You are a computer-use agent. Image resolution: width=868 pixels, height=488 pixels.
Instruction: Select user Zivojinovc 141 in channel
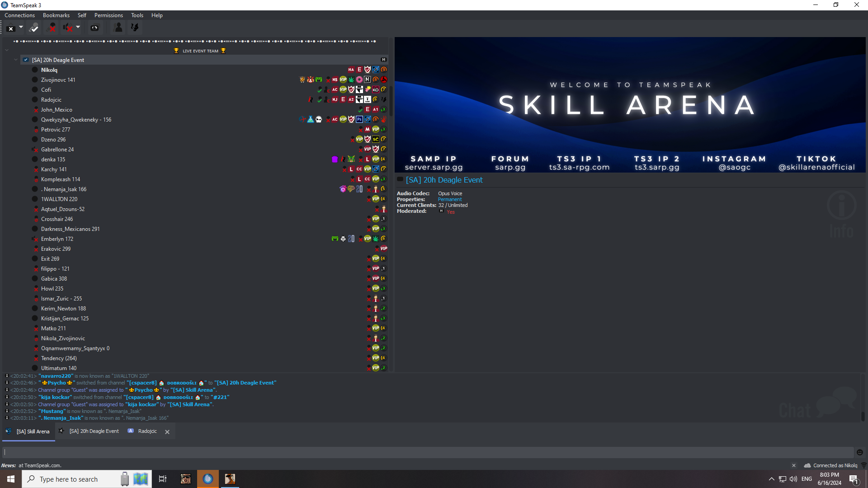pos(58,80)
